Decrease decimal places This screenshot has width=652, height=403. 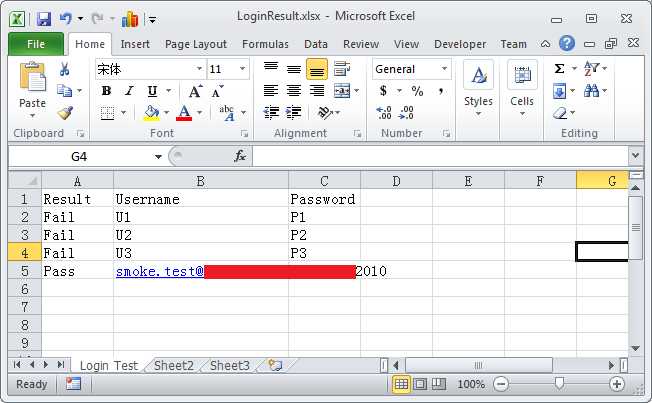pos(406,113)
